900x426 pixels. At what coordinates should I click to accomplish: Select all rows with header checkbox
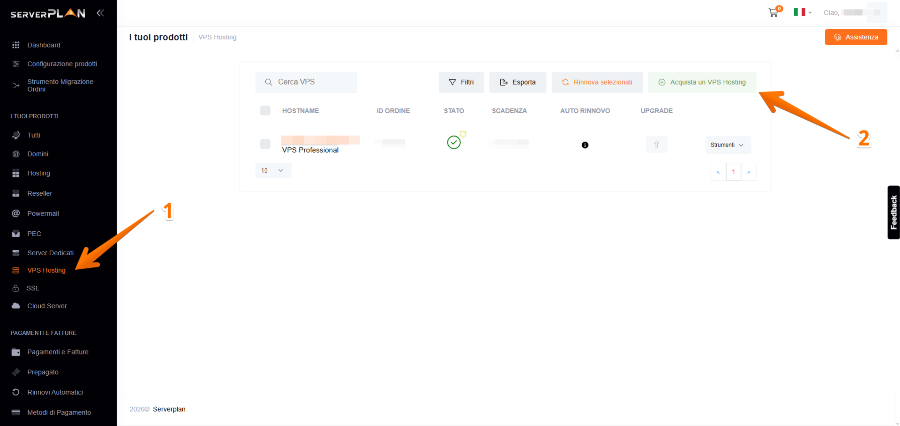point(265,110)
